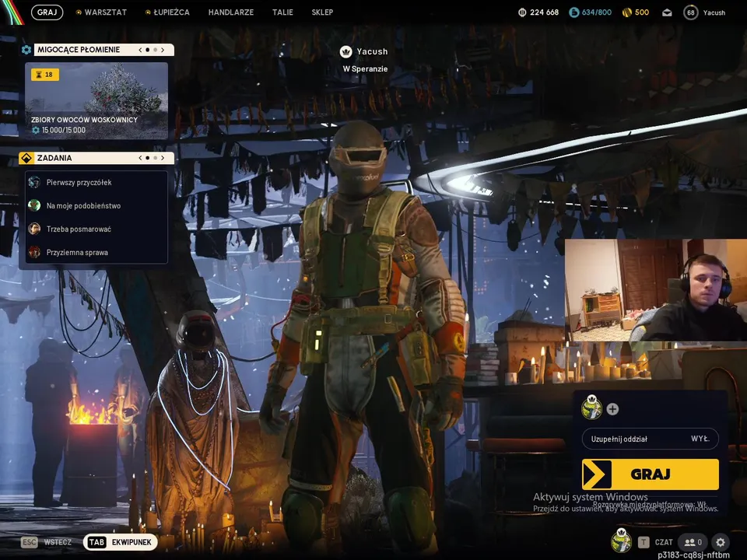This screenshot has width=747, height=560.
Task: Click the coin currency icon beside 224 668
Action: 522,12
